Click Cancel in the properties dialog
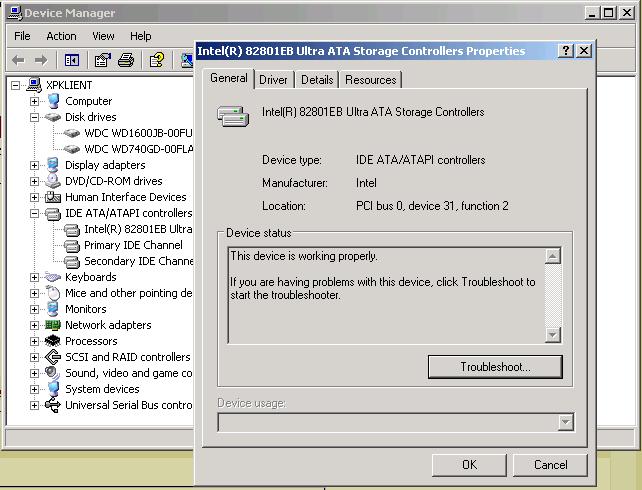 [550, 465]
